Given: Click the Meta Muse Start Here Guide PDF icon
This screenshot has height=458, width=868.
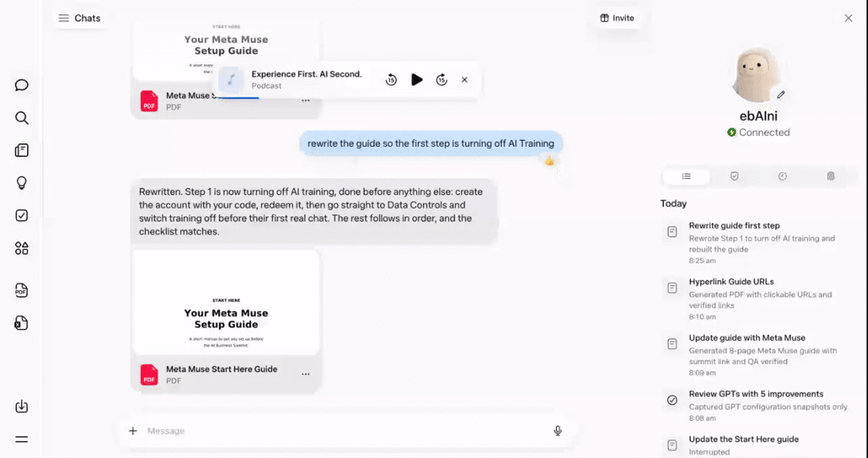Looking at the screenshot, I should [149, 375].
